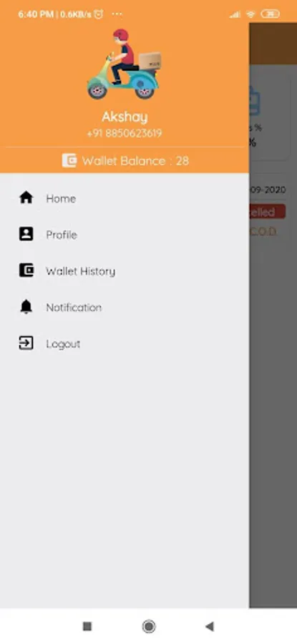The width and height of the screenshot is (297, 644).
Task: Tap the Wallet History wallet icon
Action: coord(26,270)
